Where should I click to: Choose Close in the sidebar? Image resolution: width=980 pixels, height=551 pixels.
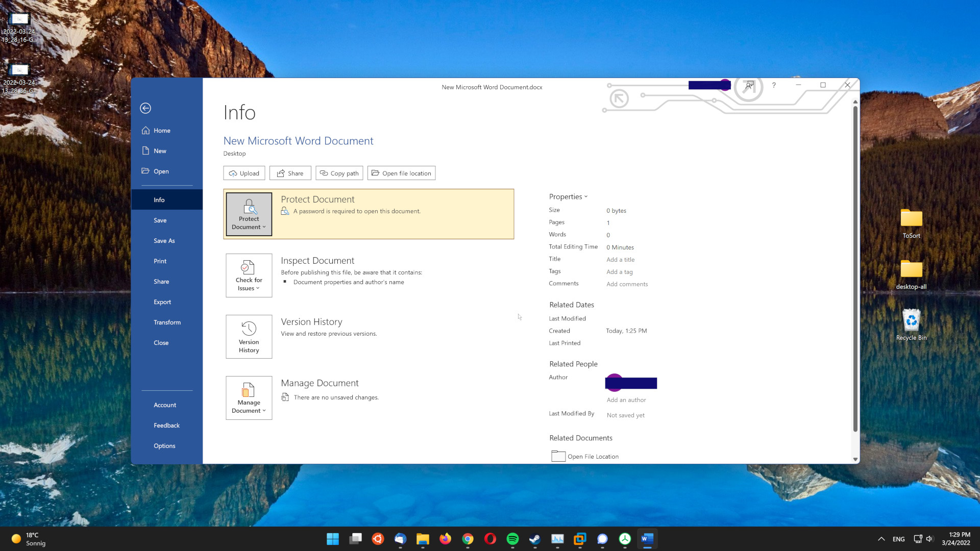point(167,343)
